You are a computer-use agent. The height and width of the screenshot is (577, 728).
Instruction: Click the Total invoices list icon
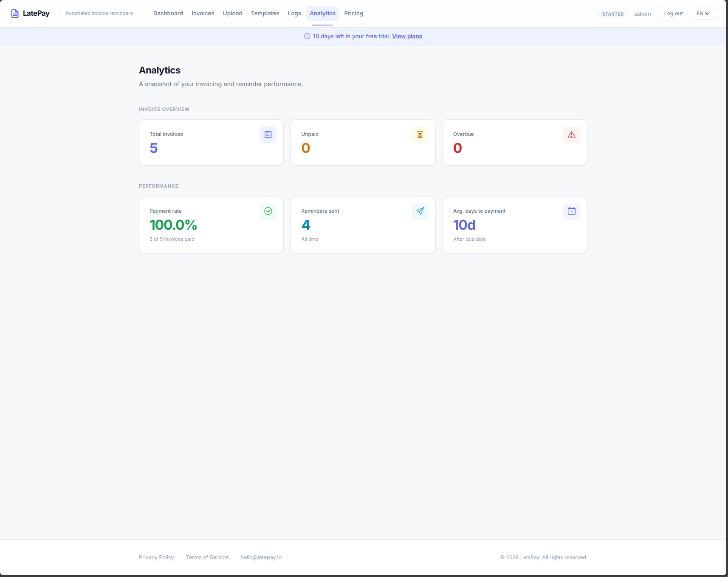point(268,135)
